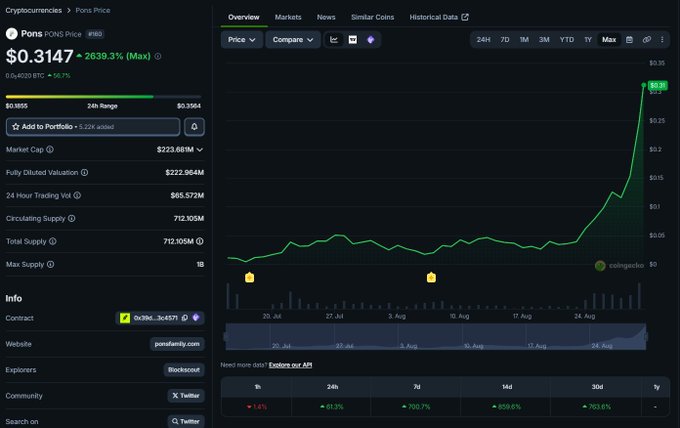The height and width of the screenshot is (428, 680).
Task: Open the X Twitter community link
Action: [186, 395]
